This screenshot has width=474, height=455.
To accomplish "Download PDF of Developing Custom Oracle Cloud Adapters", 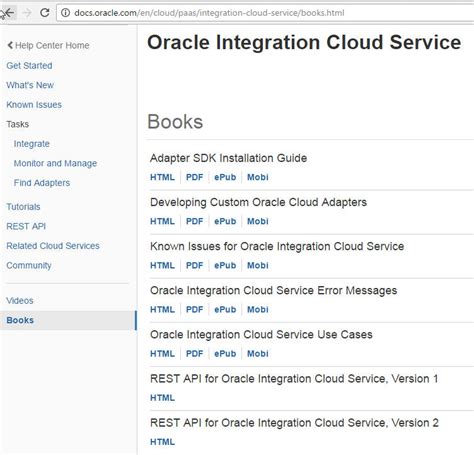I will click(x=194, y=221).
